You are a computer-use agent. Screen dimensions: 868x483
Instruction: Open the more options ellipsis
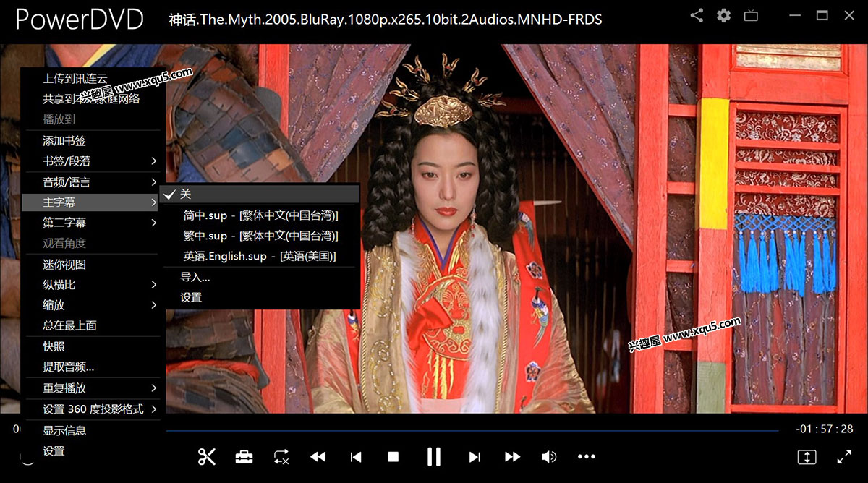coord(587,456)
